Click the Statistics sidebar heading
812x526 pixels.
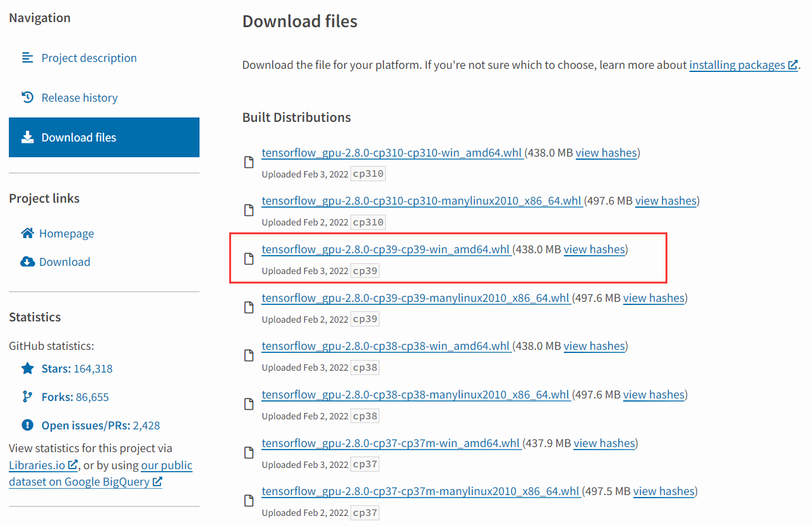pos(35,317)
